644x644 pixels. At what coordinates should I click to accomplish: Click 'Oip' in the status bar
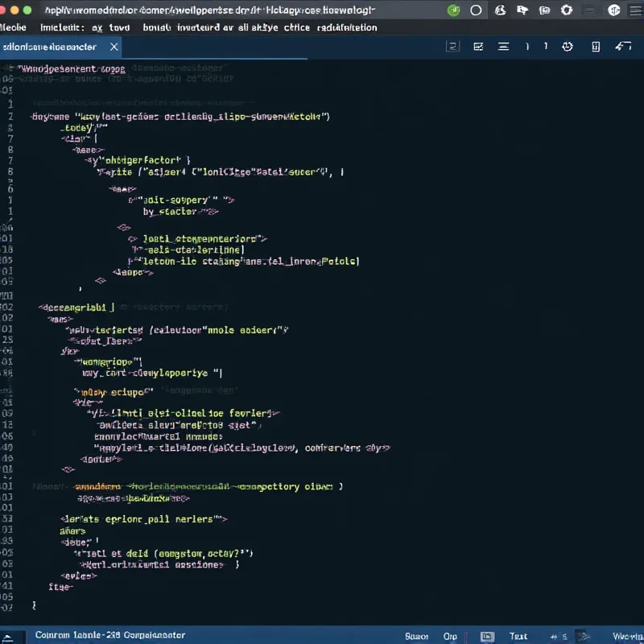tap(450, 636)
